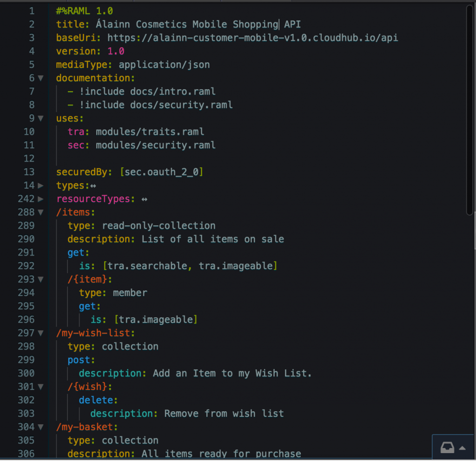Collapse the /my-wish-list resource, line 297
Screen dimensions: 476x461
40,333
